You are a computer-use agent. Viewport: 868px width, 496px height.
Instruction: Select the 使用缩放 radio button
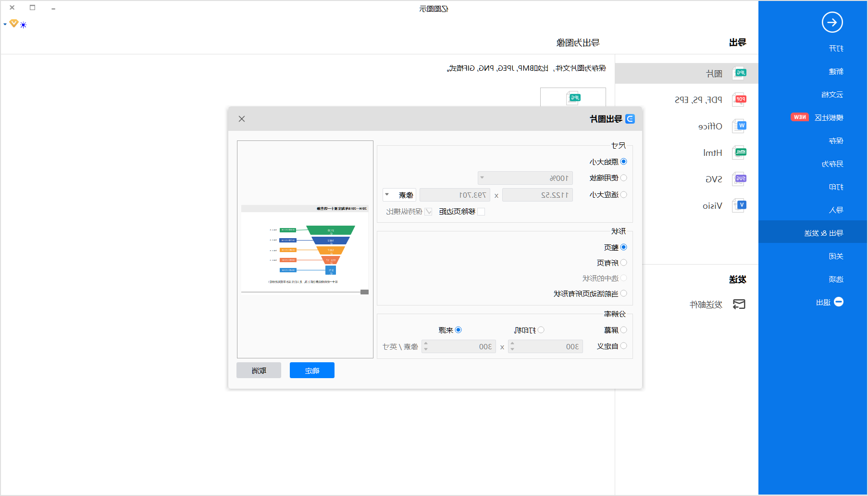(623, 178)
